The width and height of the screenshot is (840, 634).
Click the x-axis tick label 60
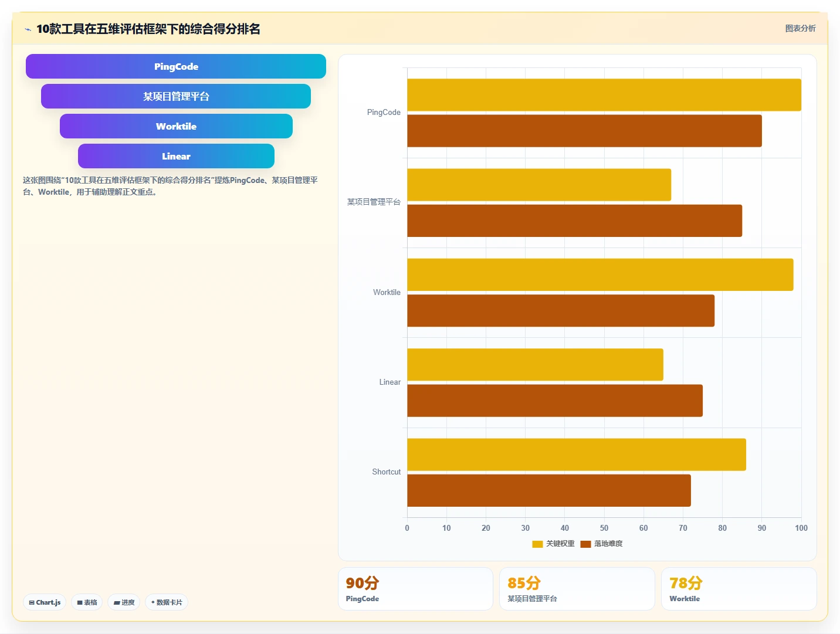point(643,528)
